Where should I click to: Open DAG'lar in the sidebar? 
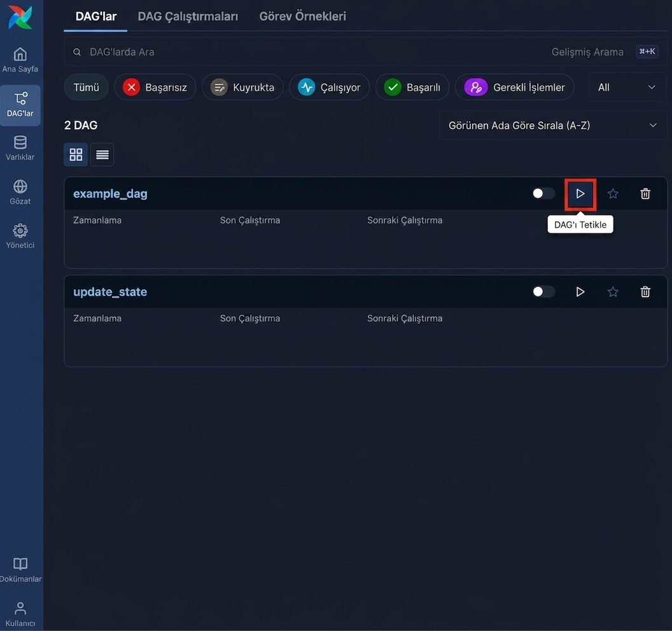pyautogui.click(x=20, y=105)
